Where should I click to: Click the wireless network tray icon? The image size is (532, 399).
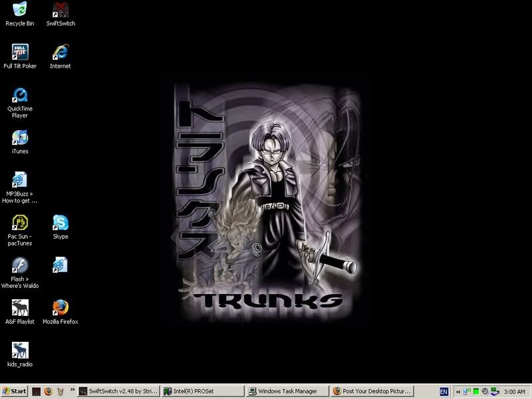pyautogui.click(x=467, y=392)
